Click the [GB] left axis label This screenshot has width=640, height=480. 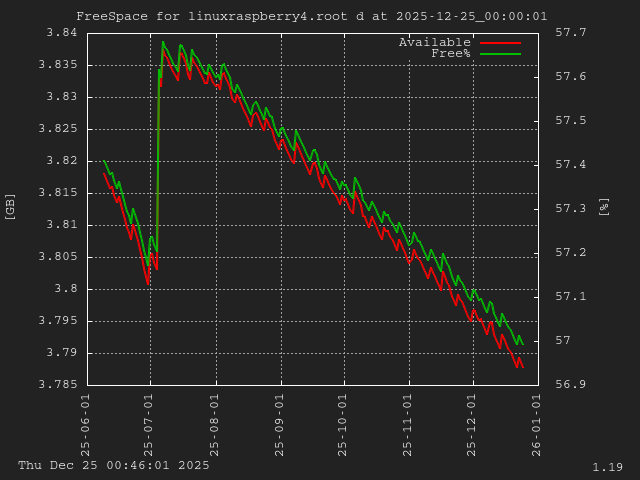pos(11,206)
